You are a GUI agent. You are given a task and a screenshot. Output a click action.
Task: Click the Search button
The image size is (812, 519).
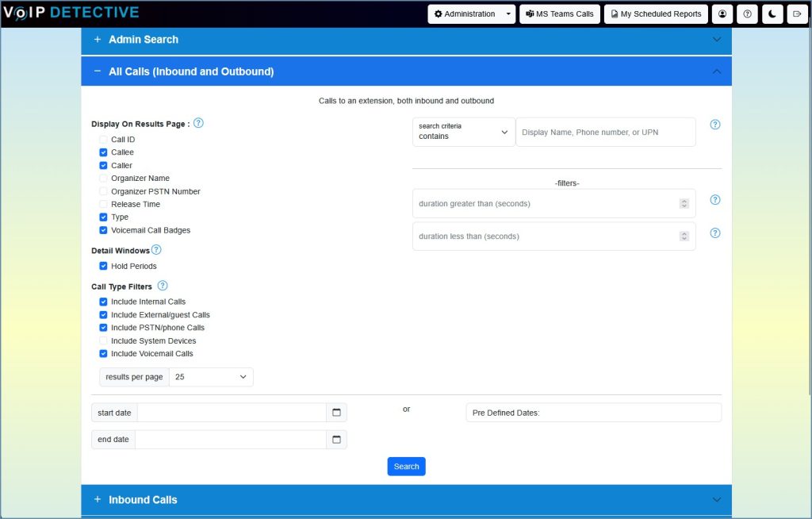pyautogui.click(x=406, y=467)
